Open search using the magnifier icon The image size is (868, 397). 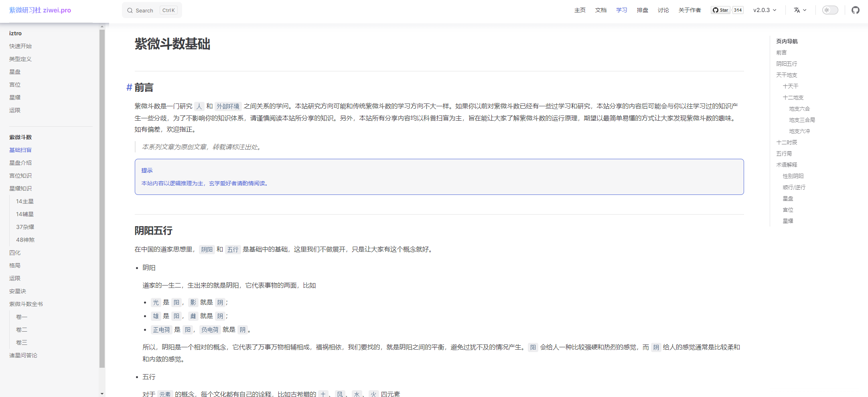point(129,10)
